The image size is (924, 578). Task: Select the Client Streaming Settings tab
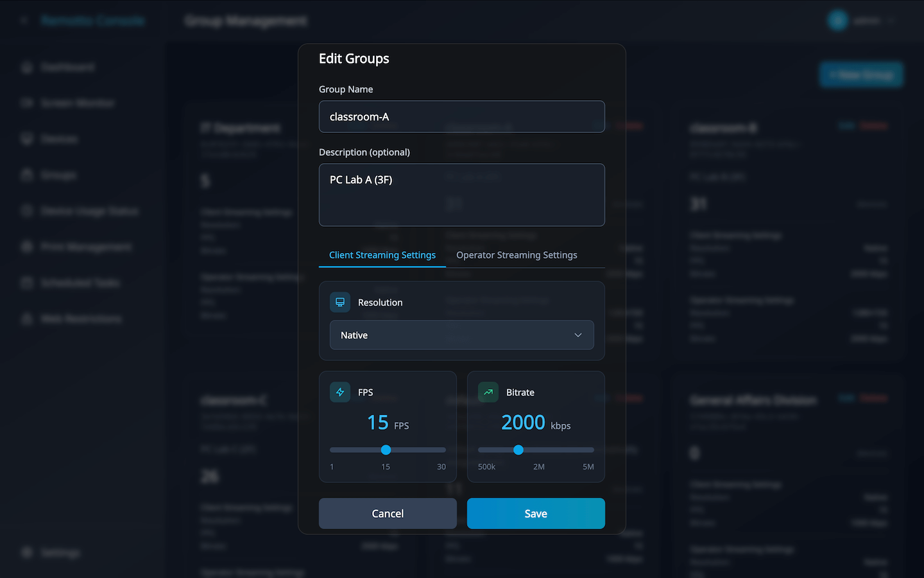coord(382,255)
